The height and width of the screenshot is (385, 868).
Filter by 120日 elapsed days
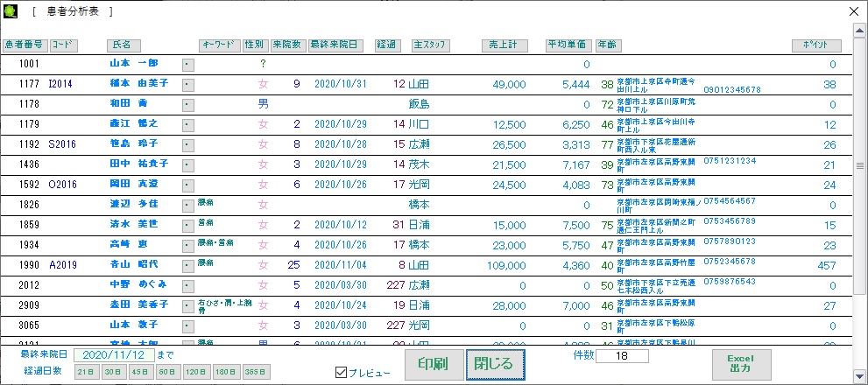click(197, 372)
